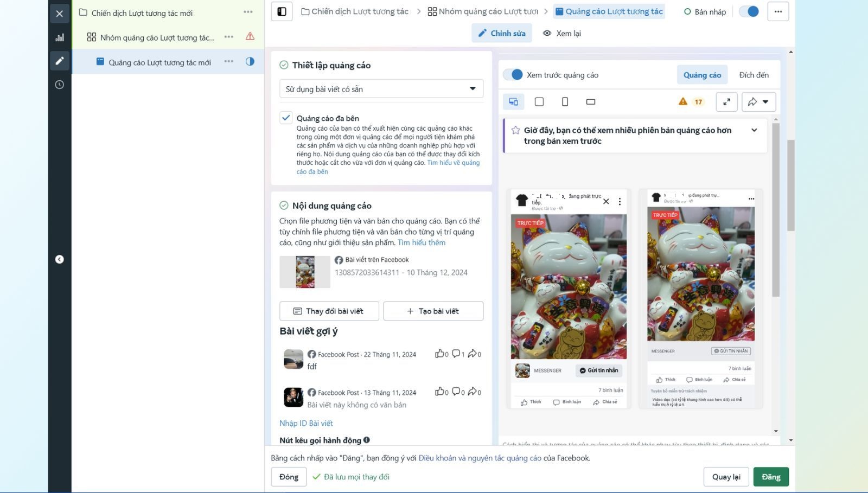Click the bar chart icon in left sidebar

click(x=60, y=37)
